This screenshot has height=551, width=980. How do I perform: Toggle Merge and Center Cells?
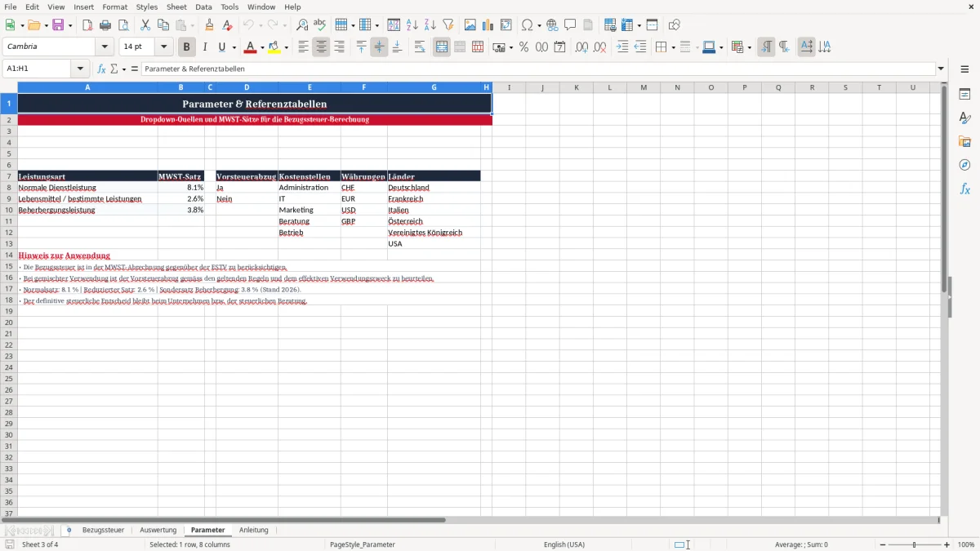pyautogui.click(x=442, y=47)
